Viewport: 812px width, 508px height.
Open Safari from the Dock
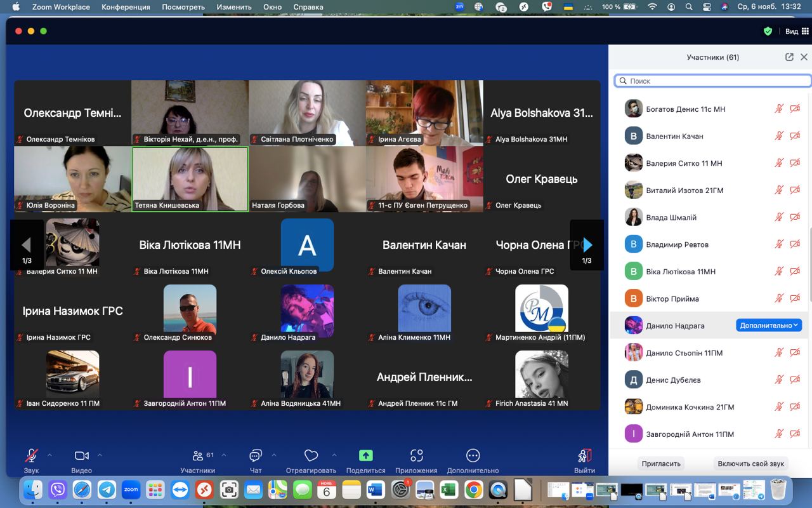(x=82, y=490)
